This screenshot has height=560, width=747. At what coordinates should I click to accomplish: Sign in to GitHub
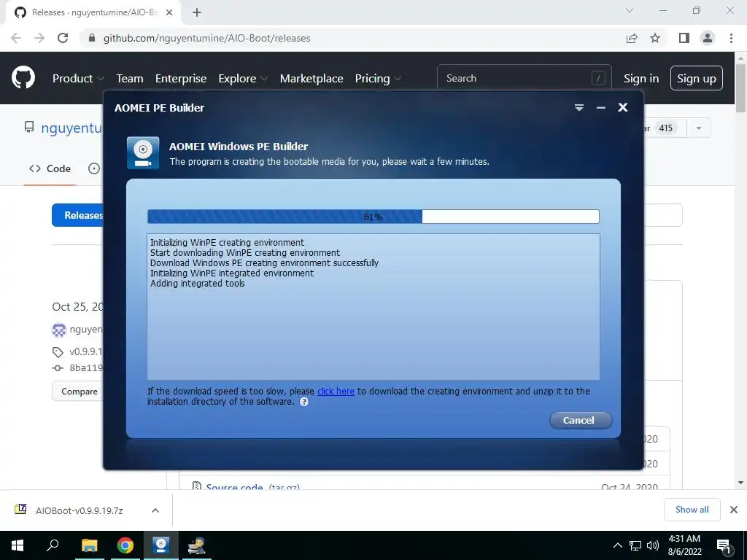tap(641, 79)
